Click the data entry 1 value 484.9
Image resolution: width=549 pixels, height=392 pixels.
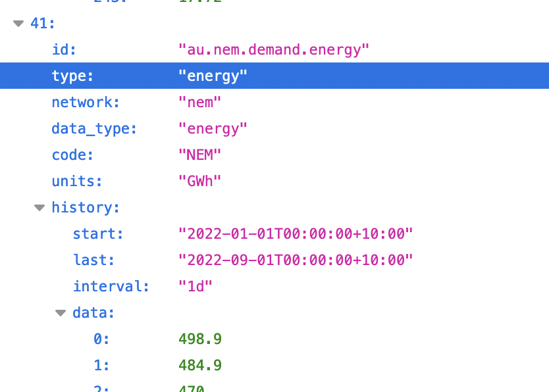point(200,365)
